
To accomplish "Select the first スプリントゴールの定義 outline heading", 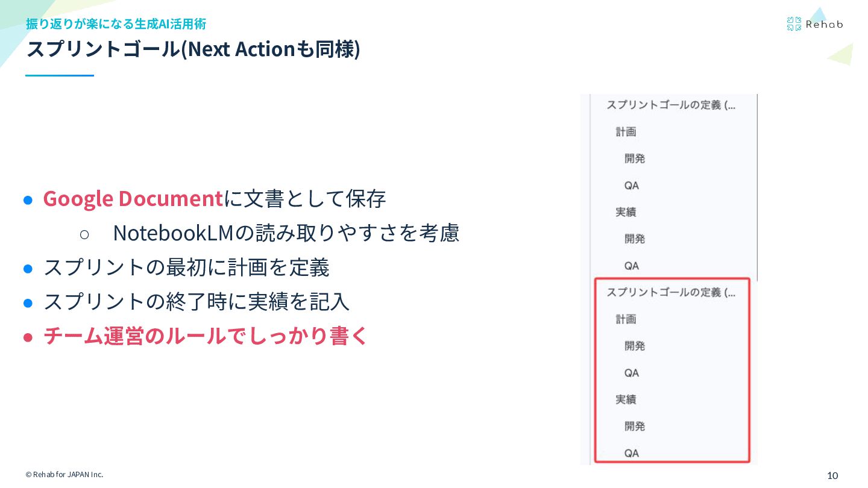I will tap(671, 105).
